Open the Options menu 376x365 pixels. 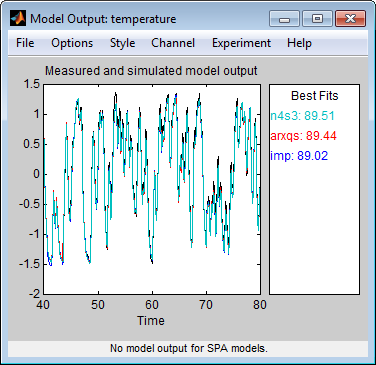[72, 43]
